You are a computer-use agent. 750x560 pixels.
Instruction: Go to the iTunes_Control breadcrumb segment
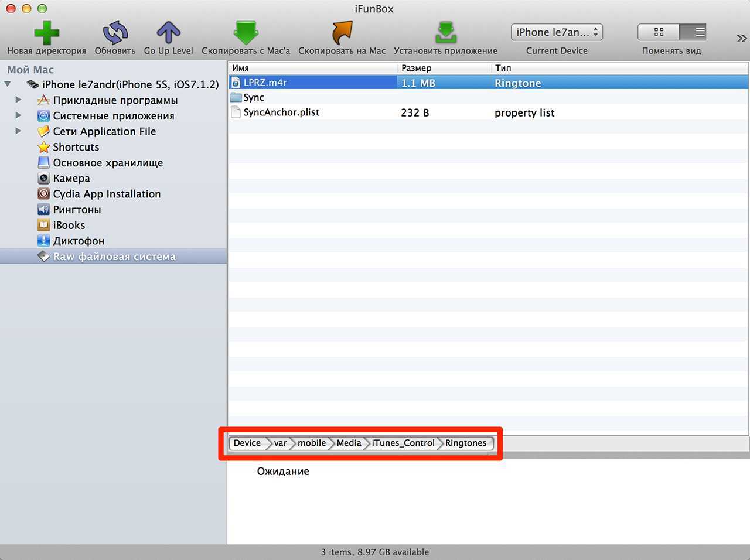tap(403, 443)
